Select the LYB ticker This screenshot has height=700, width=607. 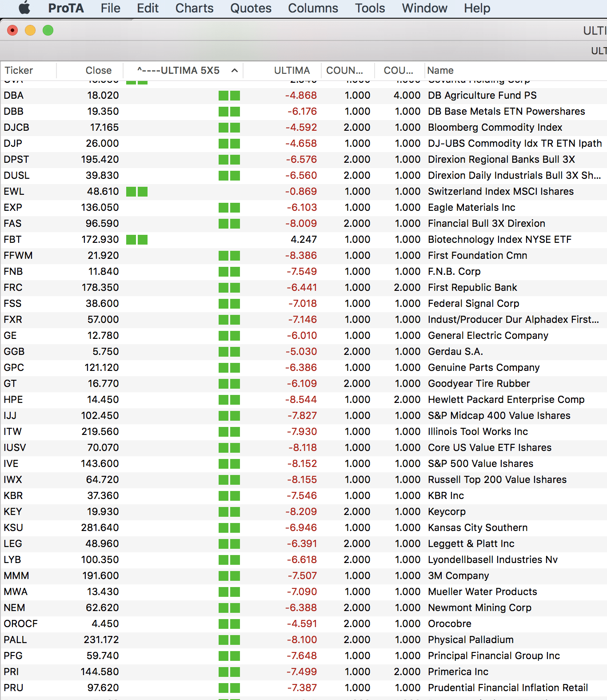(12, 560)
